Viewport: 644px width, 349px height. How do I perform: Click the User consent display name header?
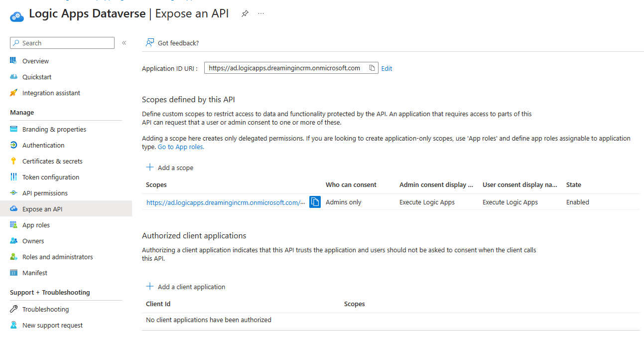(x=520, y=184)
